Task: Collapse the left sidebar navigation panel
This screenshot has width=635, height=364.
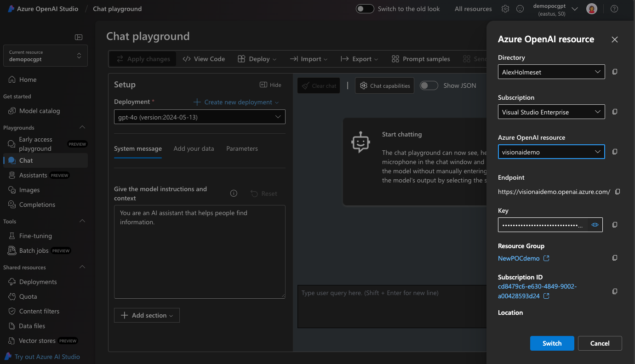Action: [x=79, y=37]
